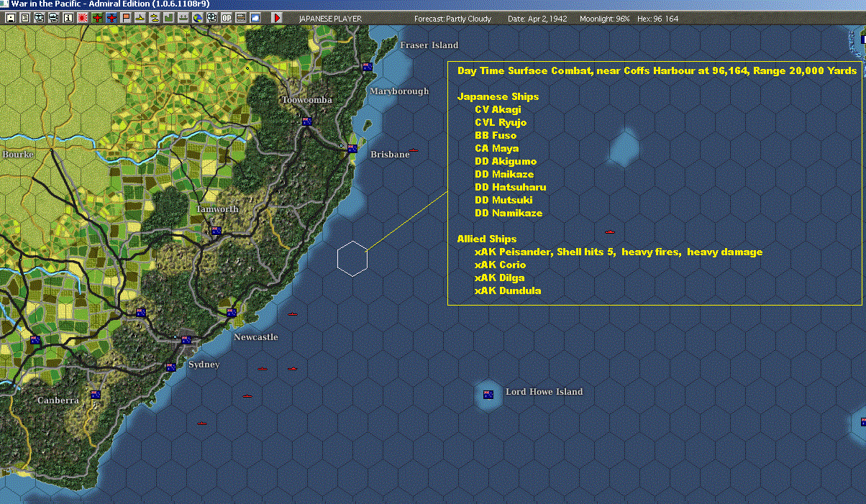Viewport: 866px width, 504px height.
Task: Click the ground troops toolbar icon
Action: pos(183,17)
